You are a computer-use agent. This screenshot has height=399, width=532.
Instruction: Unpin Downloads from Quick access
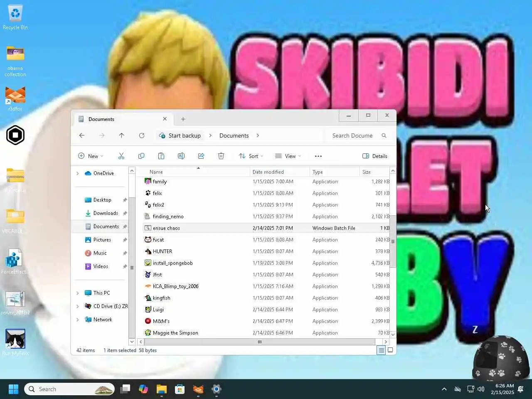coord(125,213)
